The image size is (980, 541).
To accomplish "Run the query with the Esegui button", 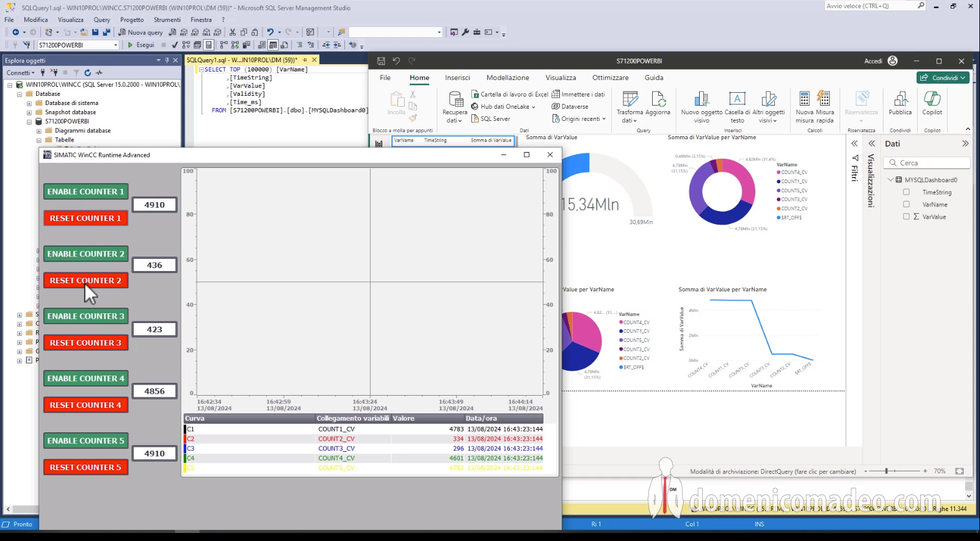I will (x=140, y=45).
